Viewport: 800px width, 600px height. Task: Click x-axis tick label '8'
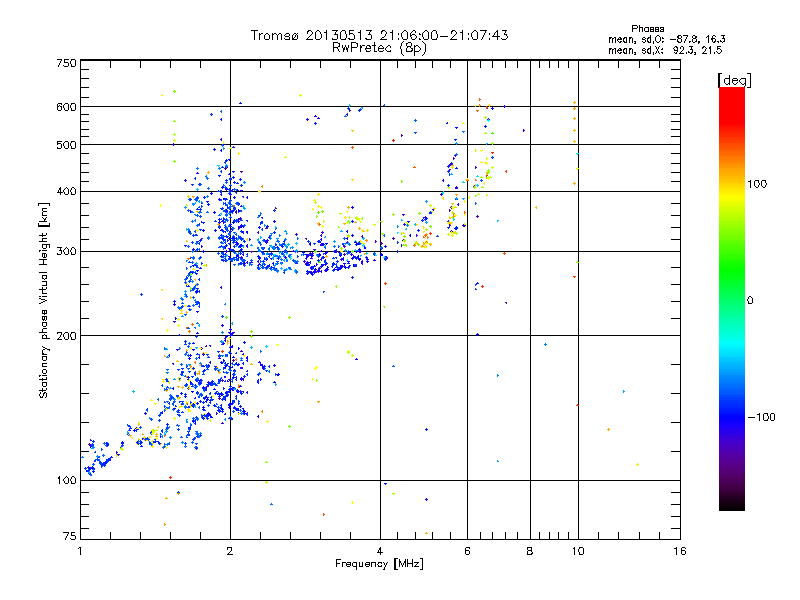[x=530, y=551]
